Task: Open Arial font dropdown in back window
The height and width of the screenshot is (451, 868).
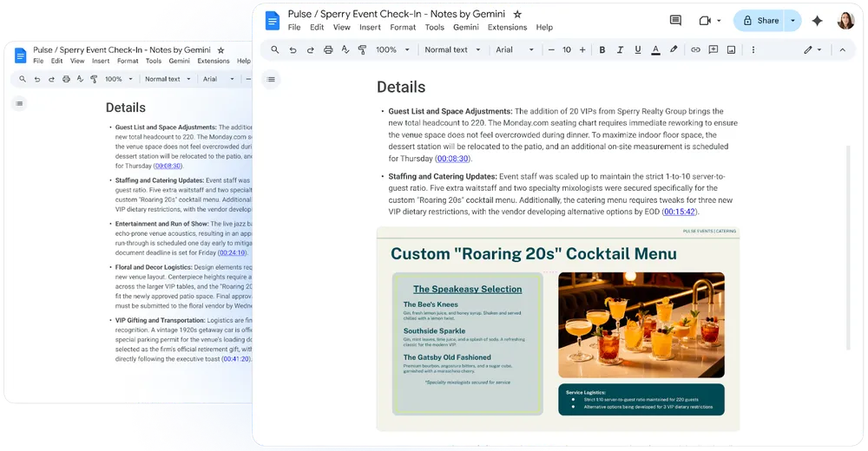Action: tap(218, 79)
